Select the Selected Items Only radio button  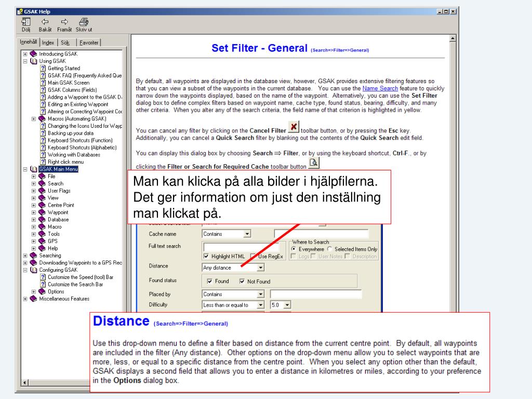point(329,249)
